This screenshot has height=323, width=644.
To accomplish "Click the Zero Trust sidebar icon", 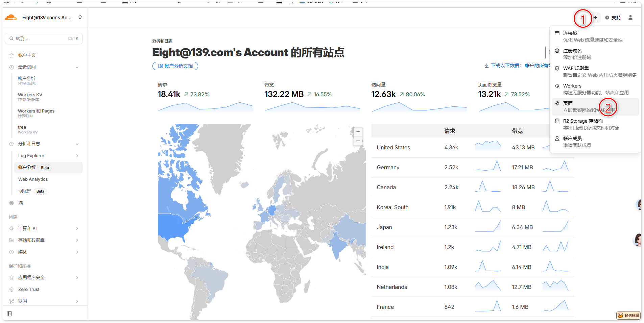I will coord(11,290).
